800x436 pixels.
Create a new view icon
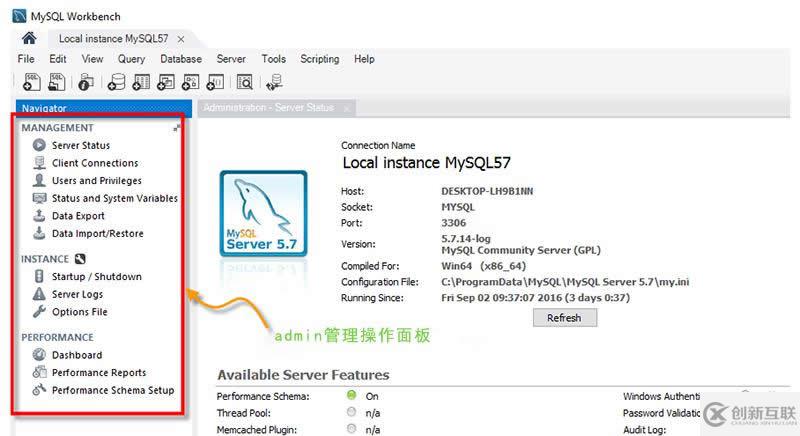[166, 82]
